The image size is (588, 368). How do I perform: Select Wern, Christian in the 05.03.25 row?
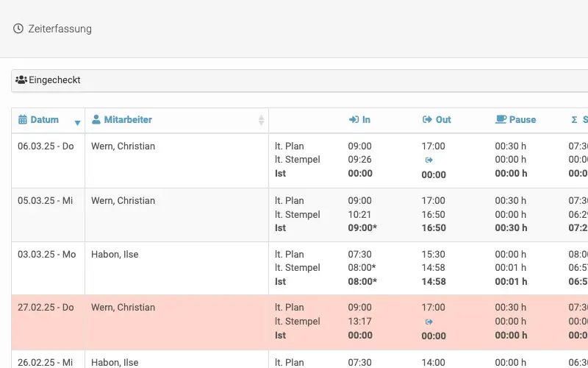pyautogui.click(x=123, y=201)
